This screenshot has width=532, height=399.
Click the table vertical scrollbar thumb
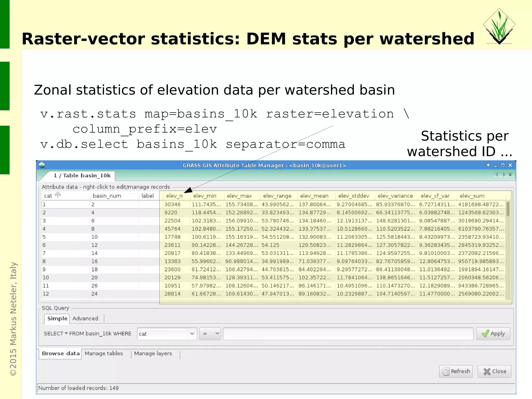[508, 209]
